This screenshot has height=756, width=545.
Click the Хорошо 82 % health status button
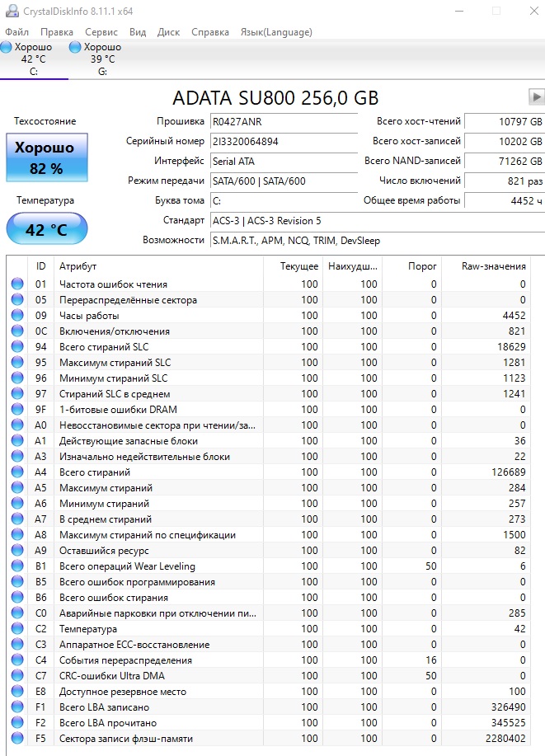[47, 157]
